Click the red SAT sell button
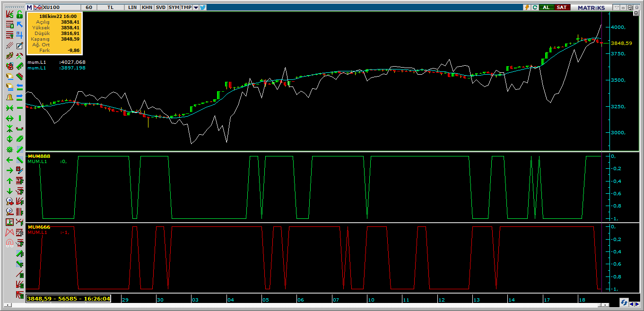Screen dimensions: 644x311 tap(561, 8)
